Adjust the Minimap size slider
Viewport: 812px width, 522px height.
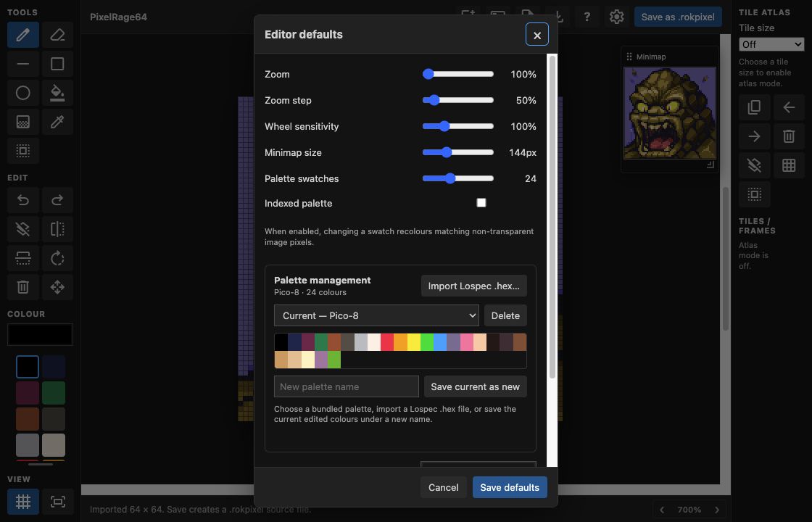[457, 152]
